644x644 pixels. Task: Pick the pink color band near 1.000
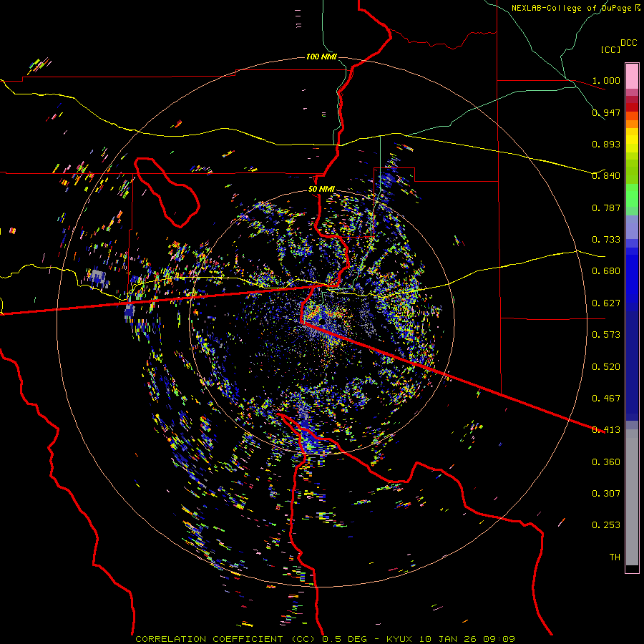(632, 76)
